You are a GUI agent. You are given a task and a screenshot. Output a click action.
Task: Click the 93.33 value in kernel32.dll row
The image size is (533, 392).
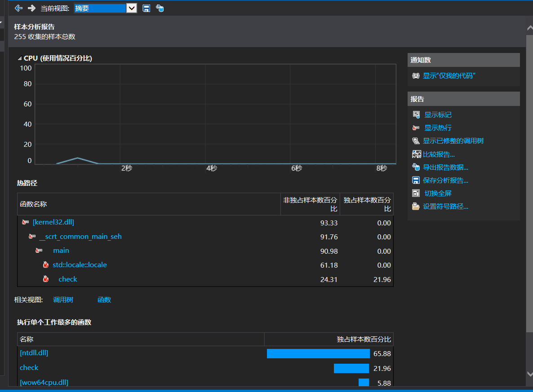(329, 223)
